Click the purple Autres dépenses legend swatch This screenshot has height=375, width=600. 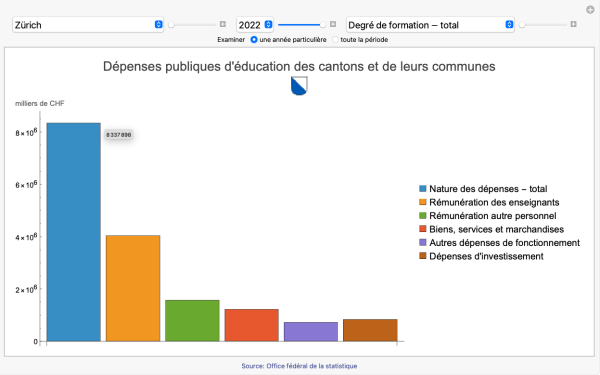423,243
